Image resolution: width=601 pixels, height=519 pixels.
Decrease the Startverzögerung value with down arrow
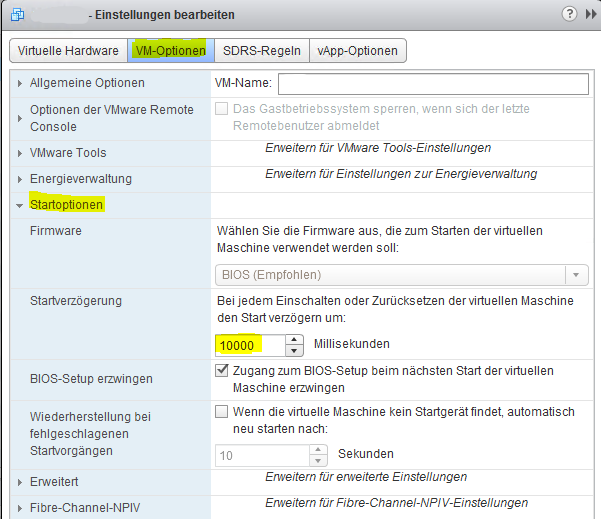pos(294,350)
